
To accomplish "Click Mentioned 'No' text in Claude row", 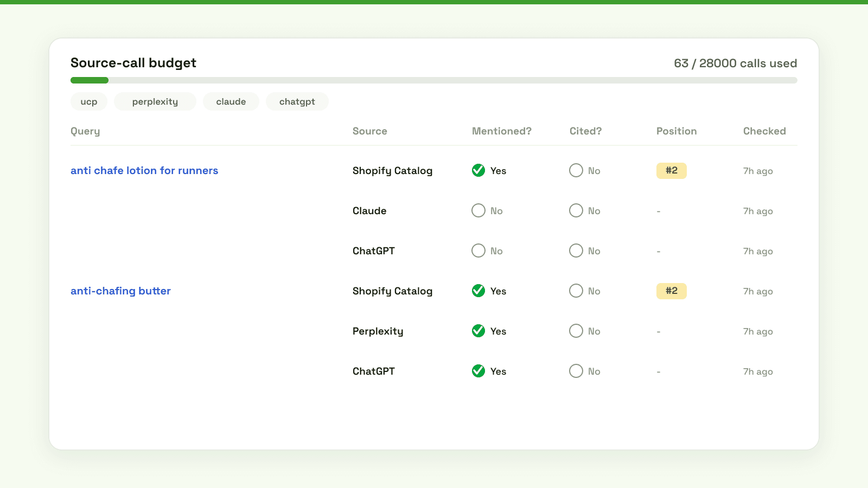I will 496,211.
